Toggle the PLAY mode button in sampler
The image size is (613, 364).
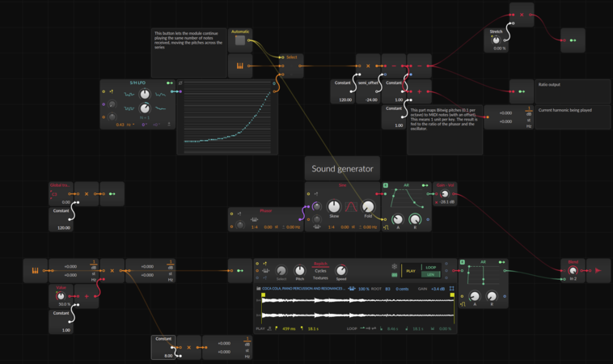coord(411,271)
